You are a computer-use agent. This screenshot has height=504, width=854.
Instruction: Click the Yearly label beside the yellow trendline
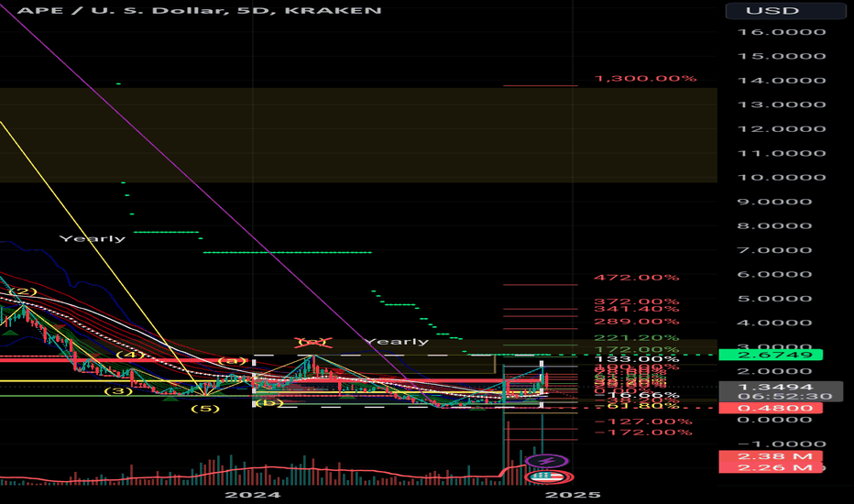point(92,238)
